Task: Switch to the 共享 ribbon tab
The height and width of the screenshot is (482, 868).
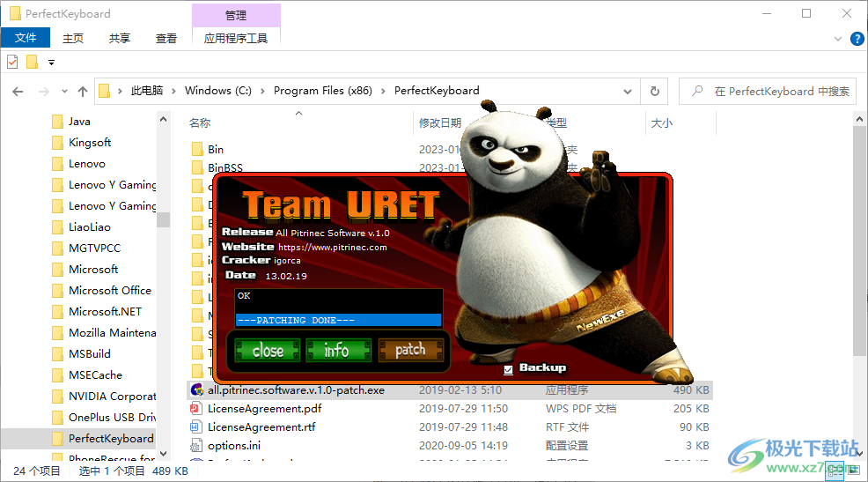Action: point(119,38)
